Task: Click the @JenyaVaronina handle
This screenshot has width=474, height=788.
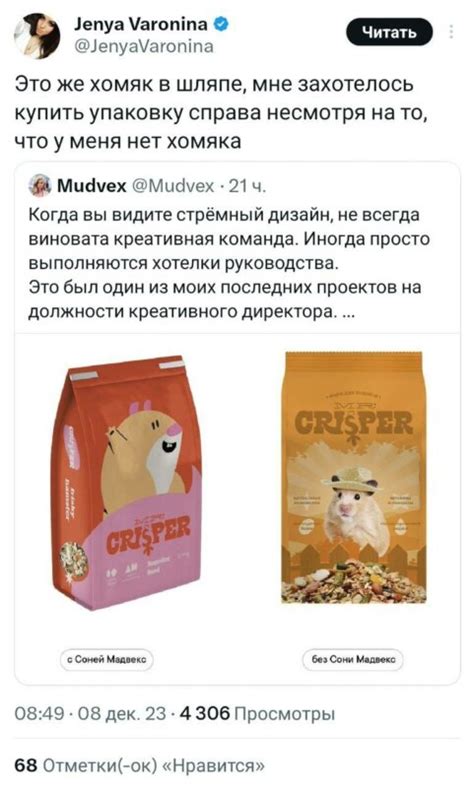Action: pyautogui.click(x=144, y=47)
